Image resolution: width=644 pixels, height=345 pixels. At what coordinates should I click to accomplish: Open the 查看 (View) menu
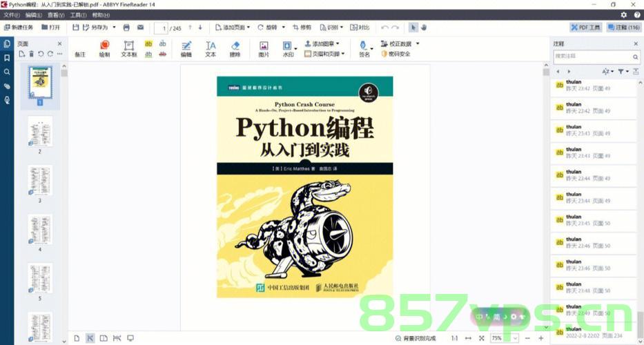click(x=55, y=14)
